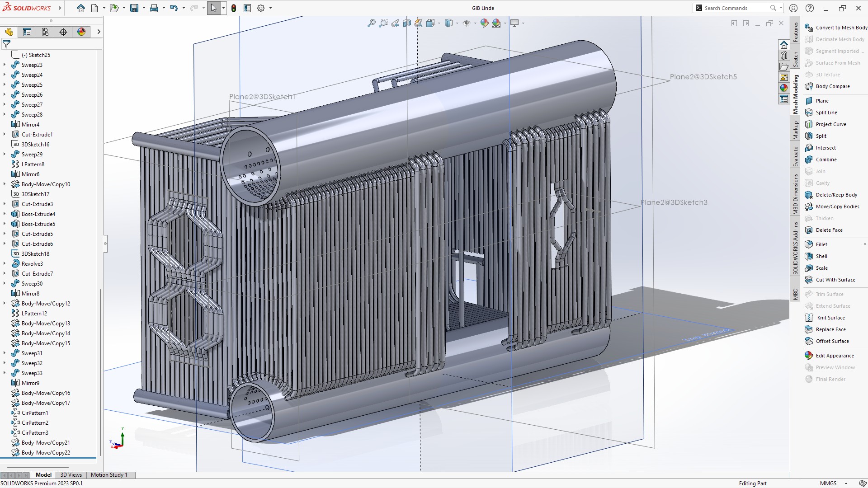Click the Previous View icon
The width and height of the screenshot is (868, 488).
click(395, 23)
